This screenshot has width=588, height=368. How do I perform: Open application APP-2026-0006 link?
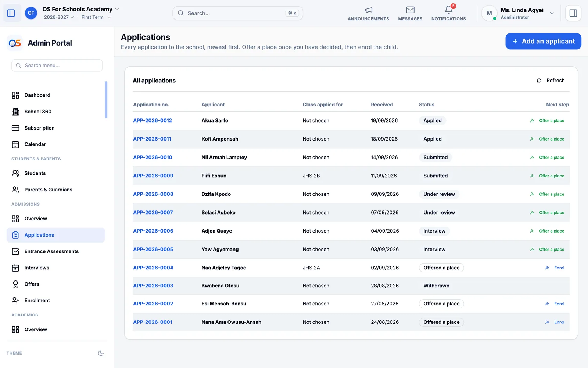point(153,231)
